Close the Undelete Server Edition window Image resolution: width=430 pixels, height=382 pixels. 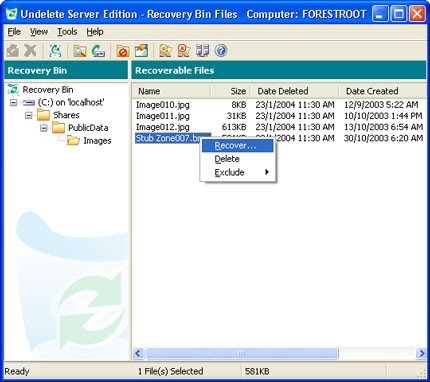tap(417, 14)
